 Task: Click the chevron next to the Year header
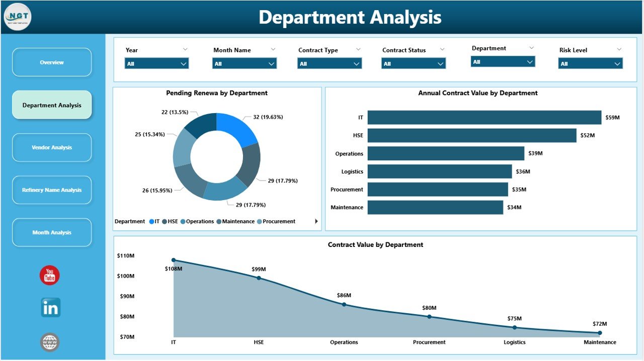[x=186, y=49]
